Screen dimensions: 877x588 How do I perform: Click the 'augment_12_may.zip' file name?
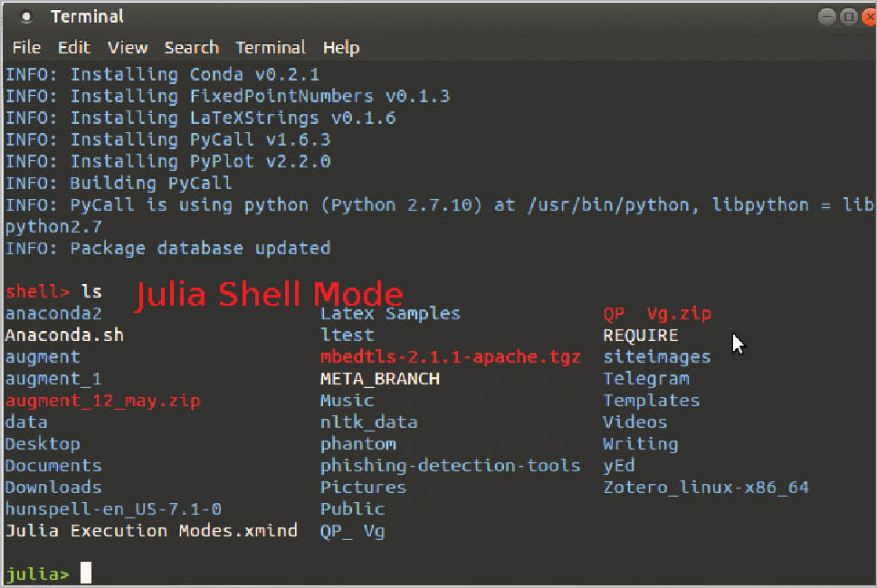click(103, 401)
